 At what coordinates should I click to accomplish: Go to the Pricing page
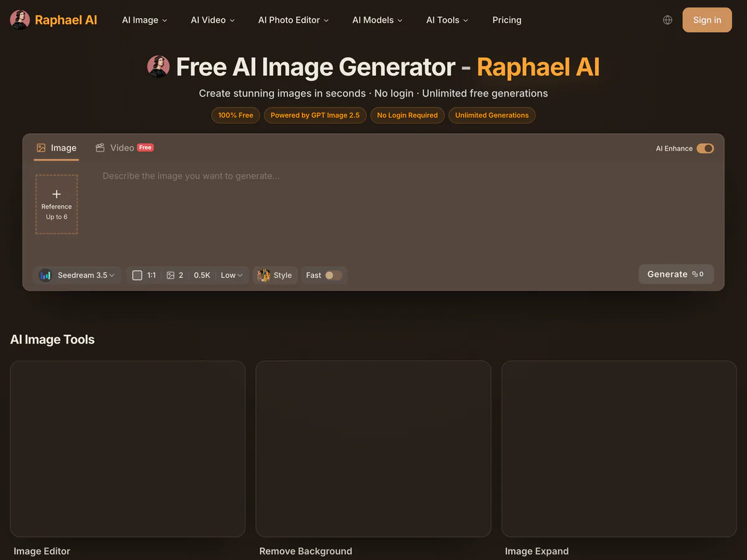[507, 20]
